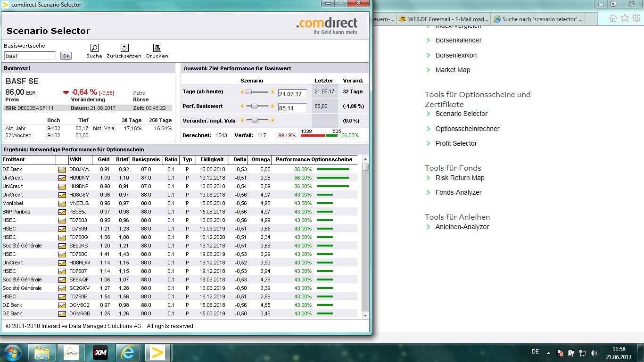The width and height of the screenshot is (644, 362).
Task: Decrease Perf. Basiswert with left arrow
Action: 243,107
